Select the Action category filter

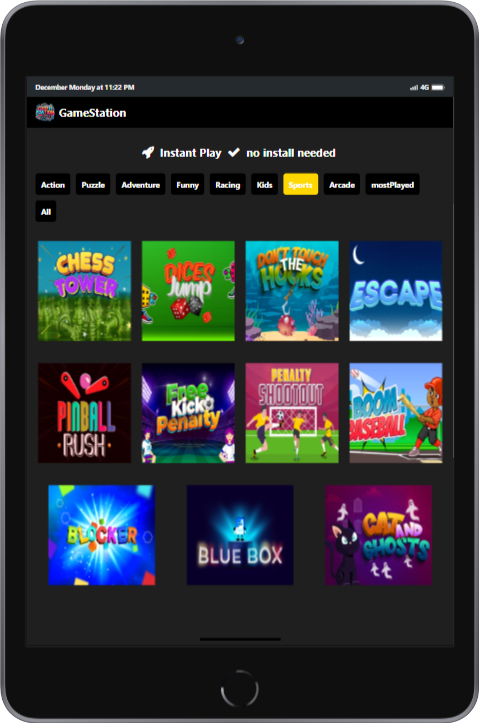point(53,184)
